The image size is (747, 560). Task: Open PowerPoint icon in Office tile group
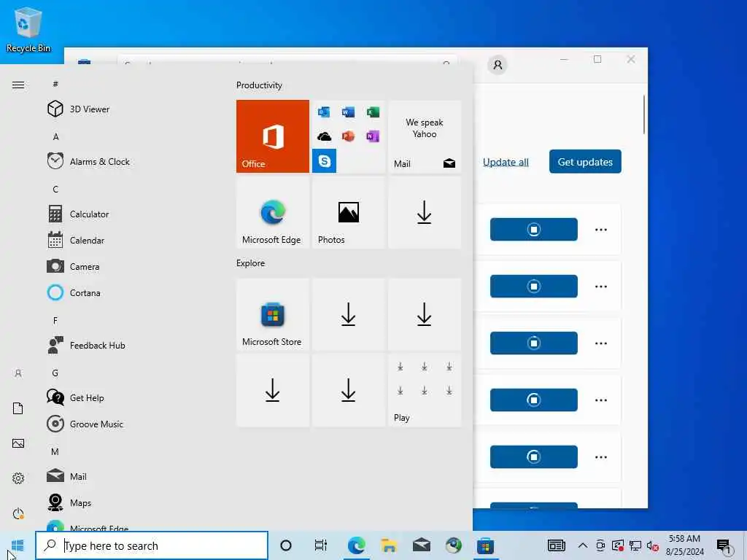pyautogui.click(x=348, y=136)
